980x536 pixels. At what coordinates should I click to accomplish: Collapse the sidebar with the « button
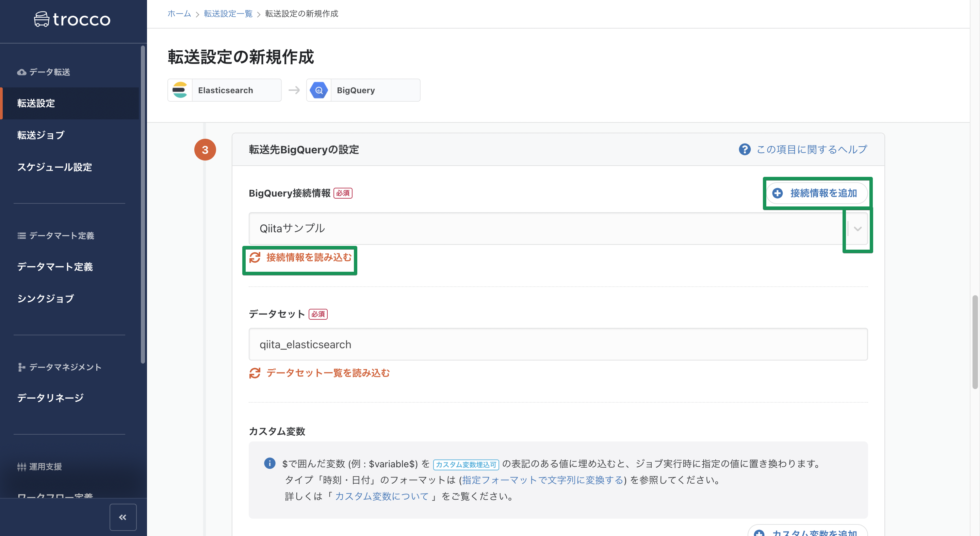tap(123, 517)
